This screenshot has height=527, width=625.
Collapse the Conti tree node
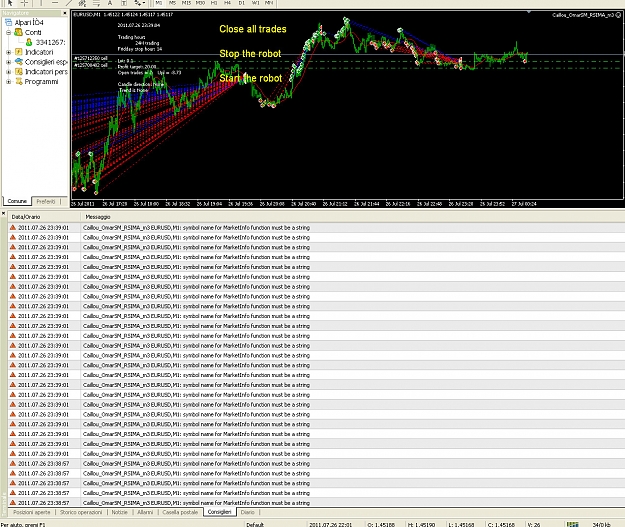coord(8,32)
